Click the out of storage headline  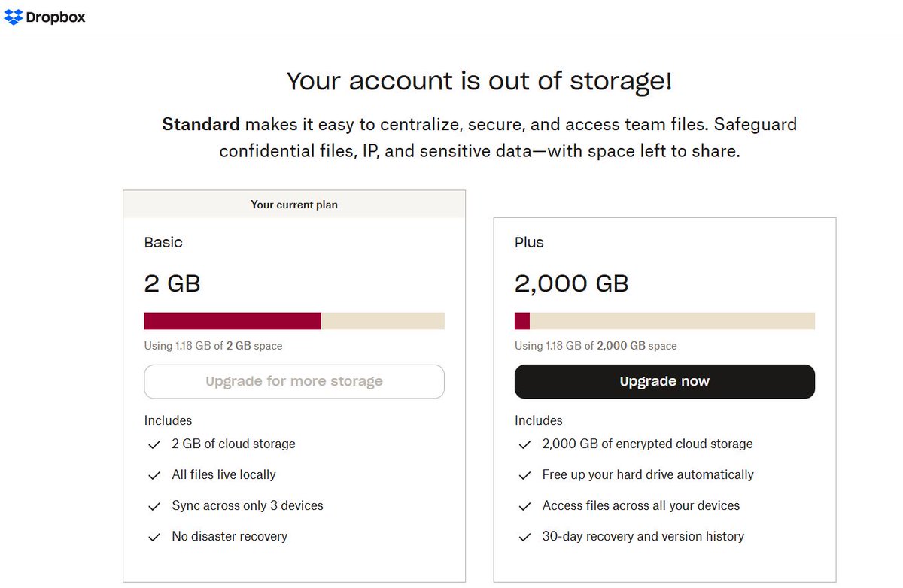pos(479,81)
